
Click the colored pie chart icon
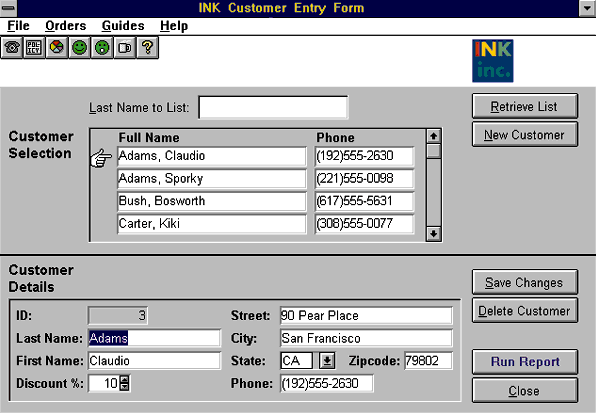[57, 48]
